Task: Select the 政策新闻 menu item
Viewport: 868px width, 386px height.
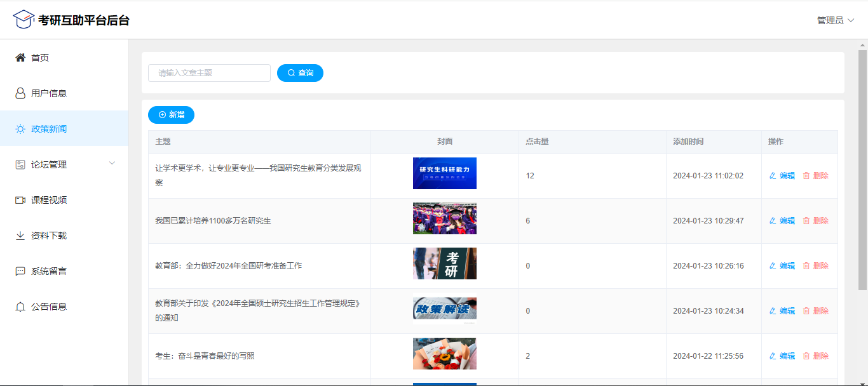Action: pos(48,129)
